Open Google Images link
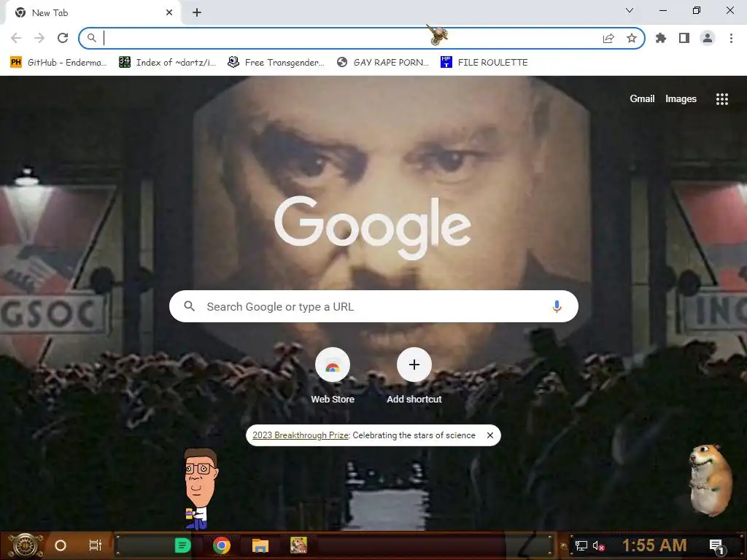Viewport: 747px width, 560px height. pos(681,98)
